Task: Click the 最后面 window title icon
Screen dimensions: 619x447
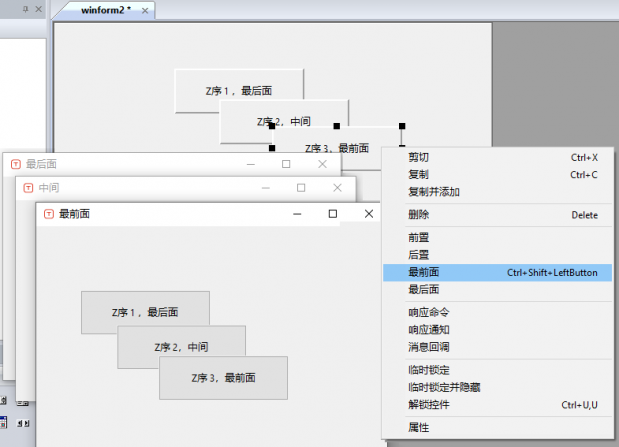Action: (16, 164)
